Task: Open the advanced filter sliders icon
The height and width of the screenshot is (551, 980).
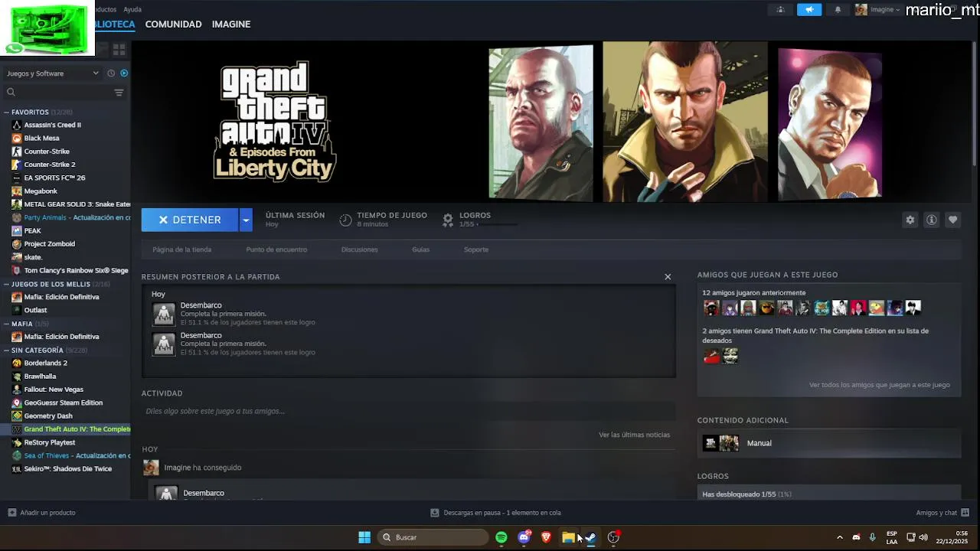Action: 119,93
